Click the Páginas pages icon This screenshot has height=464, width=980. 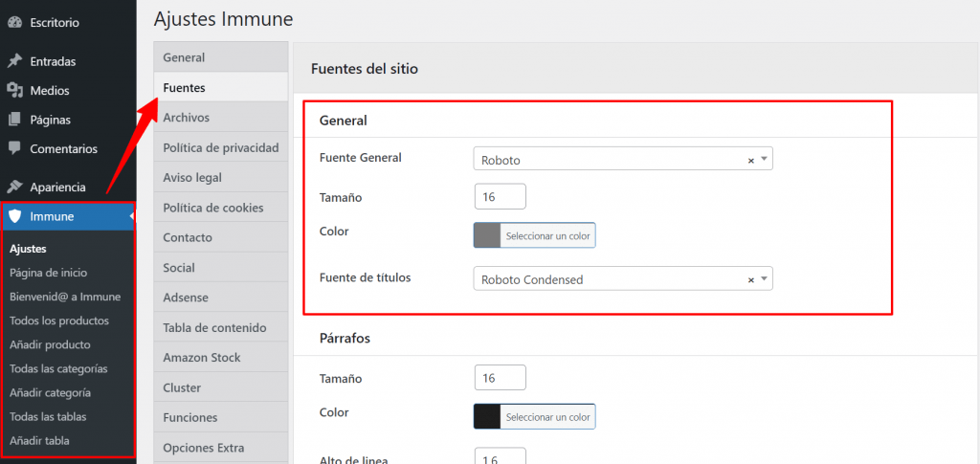14,121
